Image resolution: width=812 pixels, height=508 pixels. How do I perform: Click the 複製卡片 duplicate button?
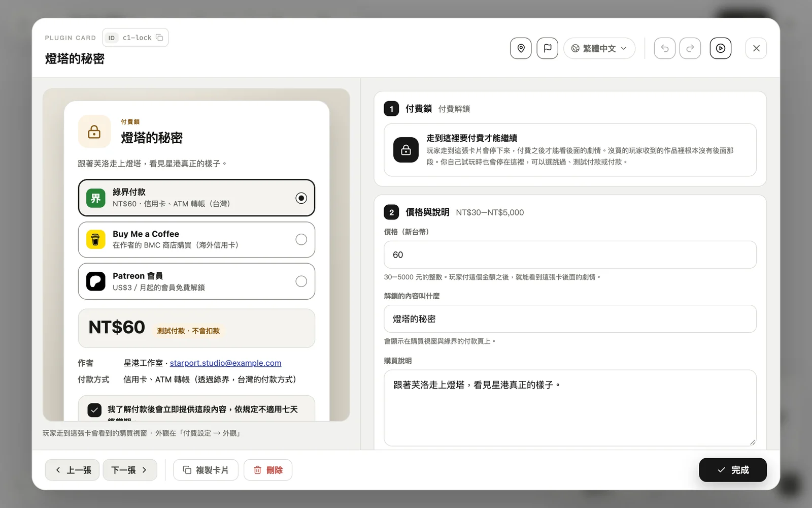pos(206,470)
